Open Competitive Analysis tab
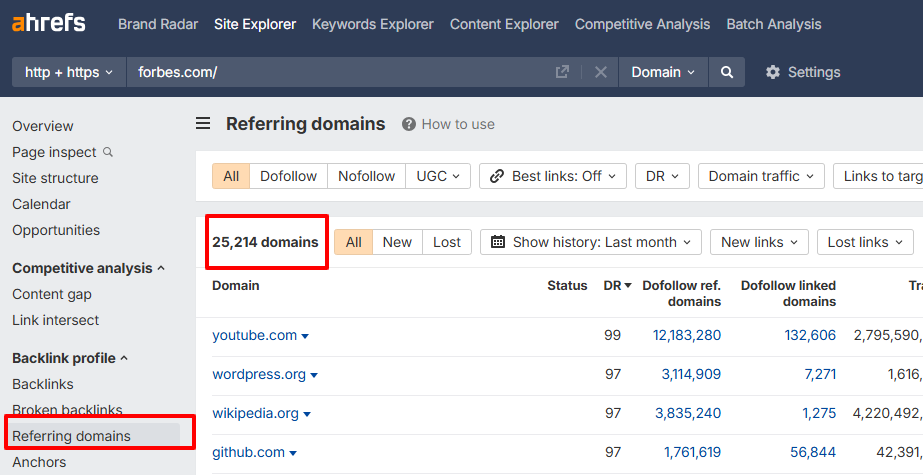Image resolution: width=923 pixels, height=475 pixels. coord(642,24)
